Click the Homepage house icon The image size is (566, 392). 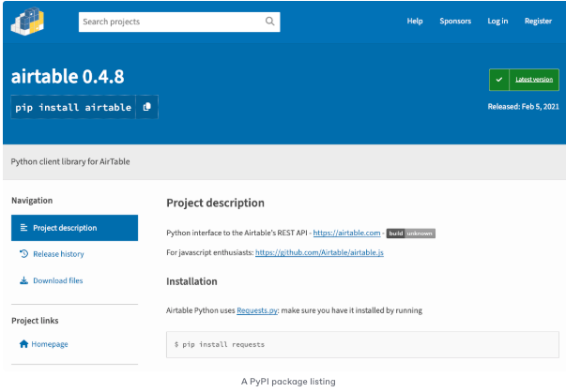23,344
